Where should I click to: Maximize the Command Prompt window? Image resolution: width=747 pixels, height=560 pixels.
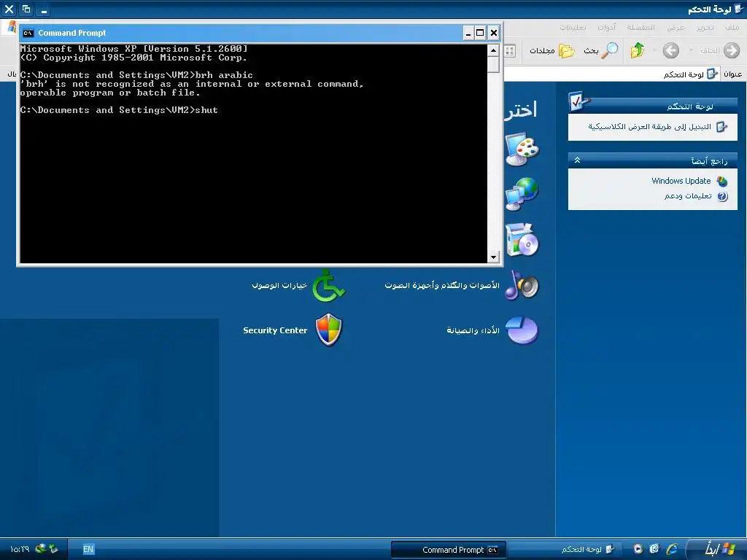click(x=480, y=33)
